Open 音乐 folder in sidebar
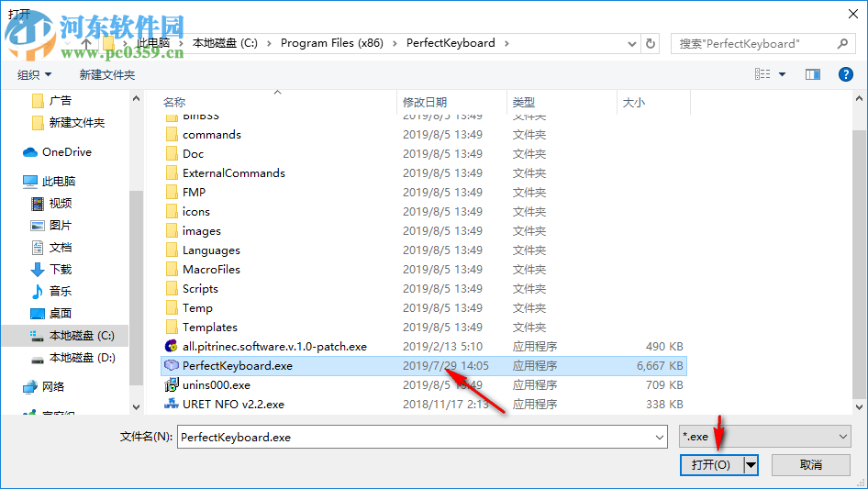Image resolution: width=868 pixels, height=489 pixels. click(51, 292)
